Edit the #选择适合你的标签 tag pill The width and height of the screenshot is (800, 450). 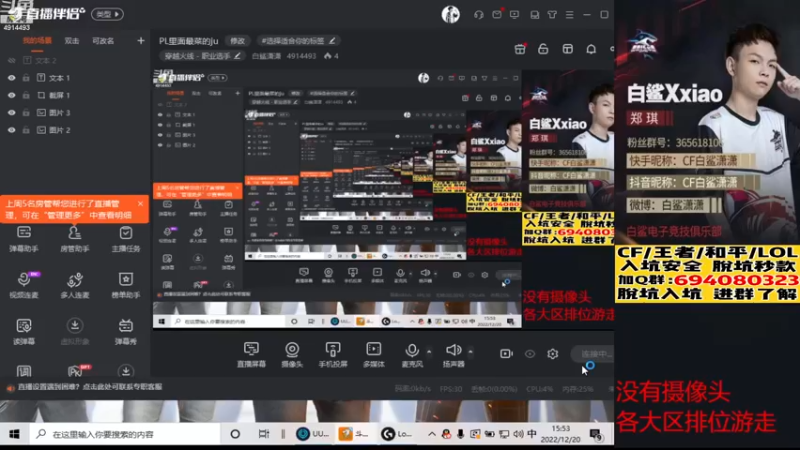[298, 41]
